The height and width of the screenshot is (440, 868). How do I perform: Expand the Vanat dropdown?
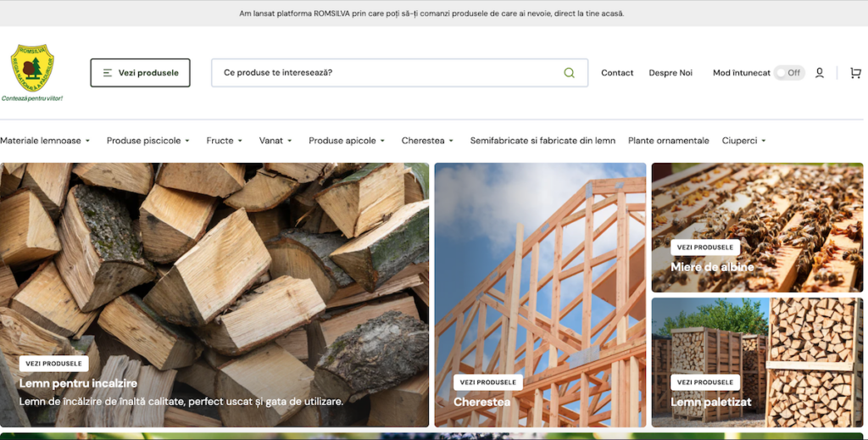[275, 141]
